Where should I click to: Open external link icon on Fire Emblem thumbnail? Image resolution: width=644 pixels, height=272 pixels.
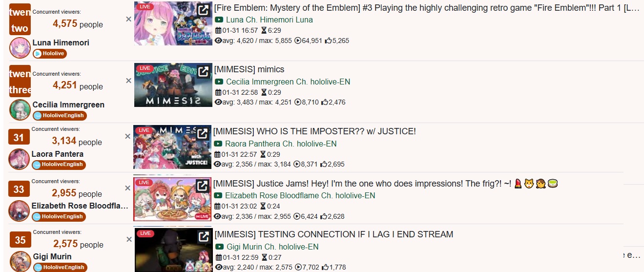pyautogui.click(x=204, y=10)
